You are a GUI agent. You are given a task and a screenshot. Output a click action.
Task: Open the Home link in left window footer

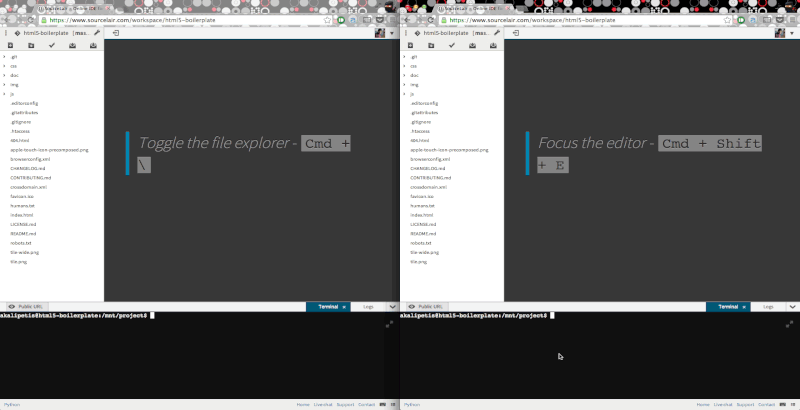[303, 404]
